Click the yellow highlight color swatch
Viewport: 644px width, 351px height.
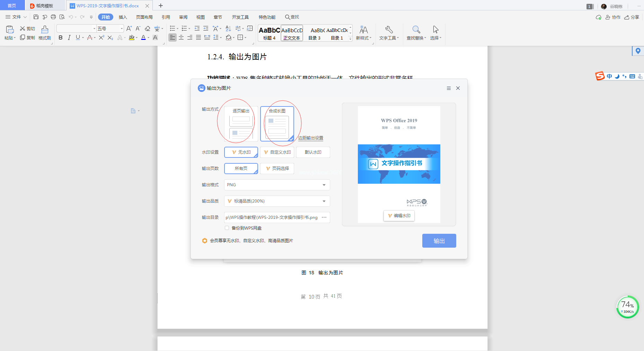point(132,38)
